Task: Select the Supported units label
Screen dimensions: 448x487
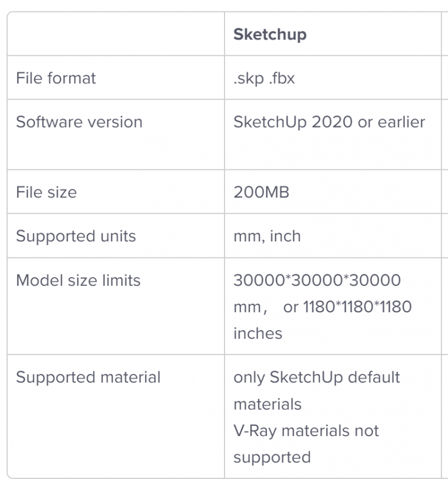Action: [76, 236]
